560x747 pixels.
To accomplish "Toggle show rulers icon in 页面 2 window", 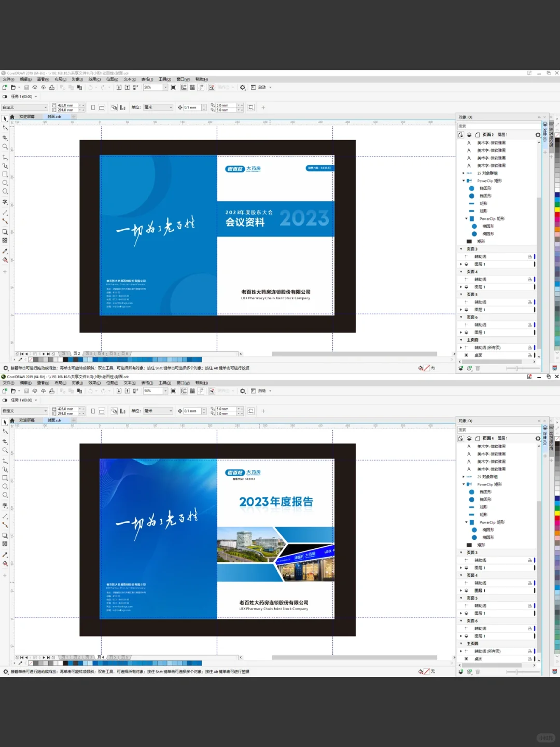I will pos(184,87).
